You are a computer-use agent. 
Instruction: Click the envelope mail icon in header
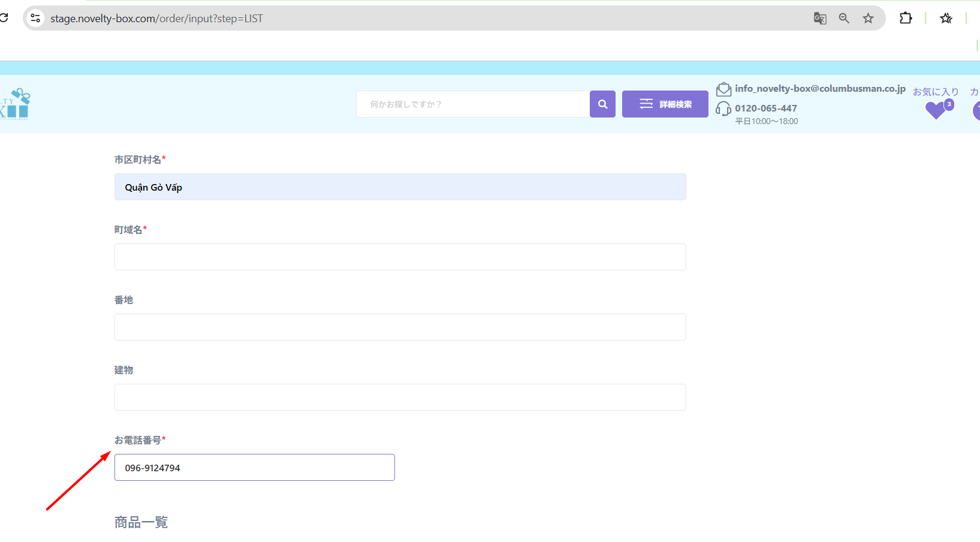point(723,89)
